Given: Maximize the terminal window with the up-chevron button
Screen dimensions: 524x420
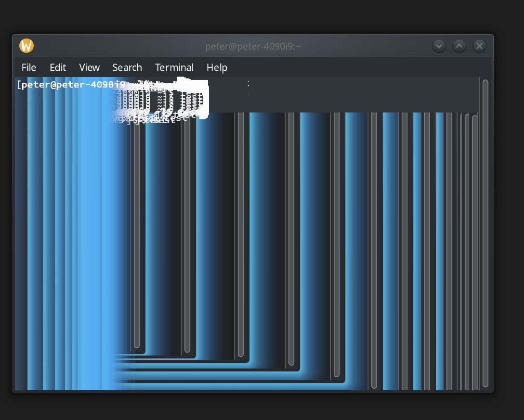Looking at the screenshot, I should coord(459,46).
